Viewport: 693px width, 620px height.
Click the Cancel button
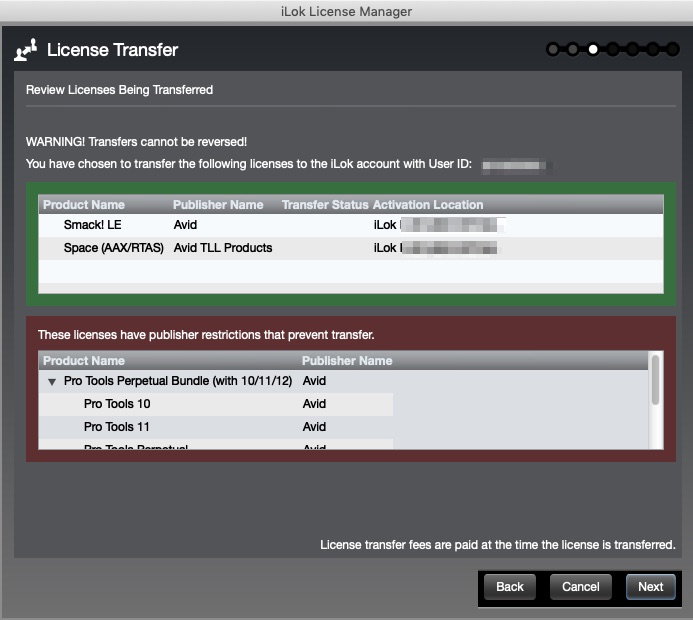[580, 586]
